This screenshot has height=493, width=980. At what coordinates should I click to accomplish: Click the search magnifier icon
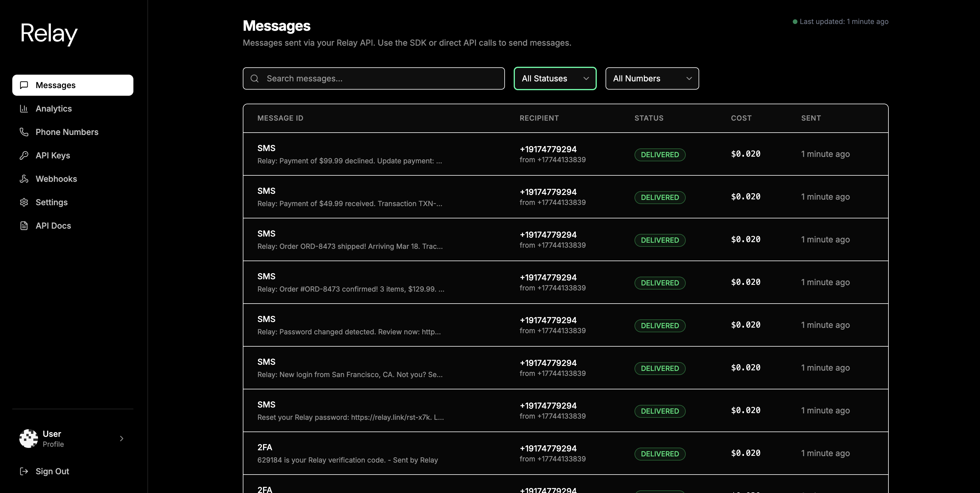255,78
